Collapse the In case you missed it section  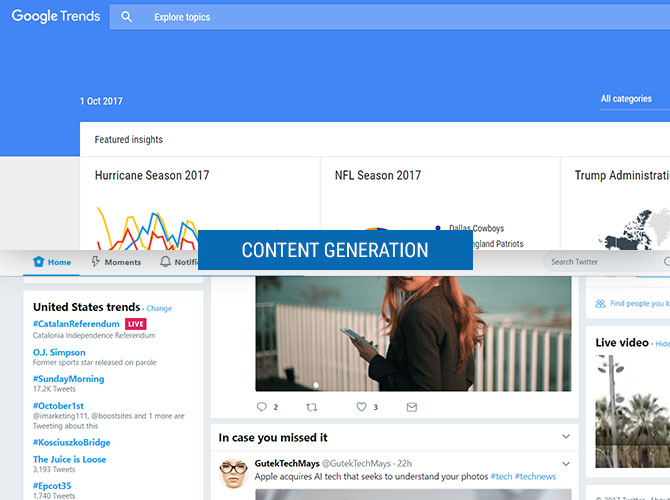tap(566, 437)
